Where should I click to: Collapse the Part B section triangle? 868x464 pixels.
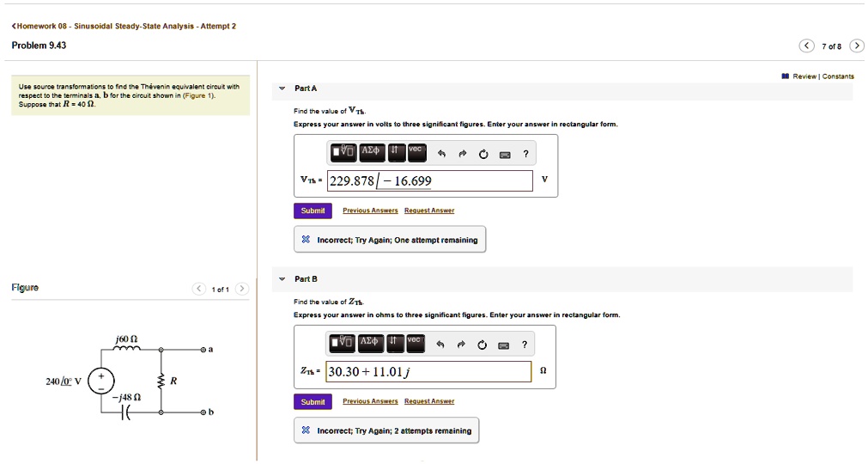coord(282,279)
